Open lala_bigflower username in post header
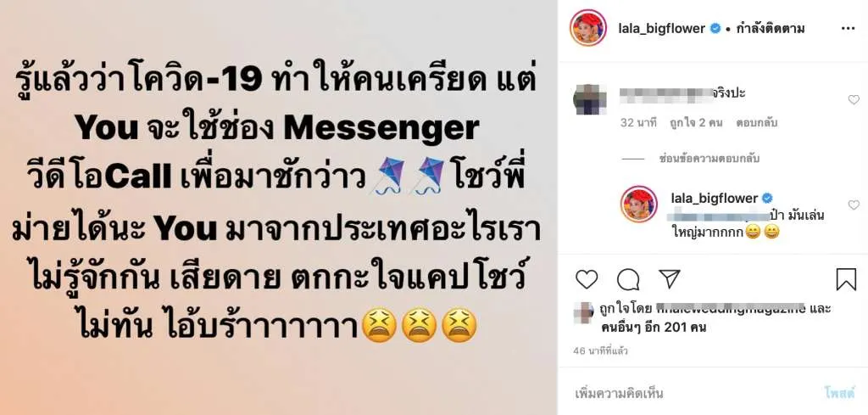Screen dimensions: 868x415 click(661, 28)
